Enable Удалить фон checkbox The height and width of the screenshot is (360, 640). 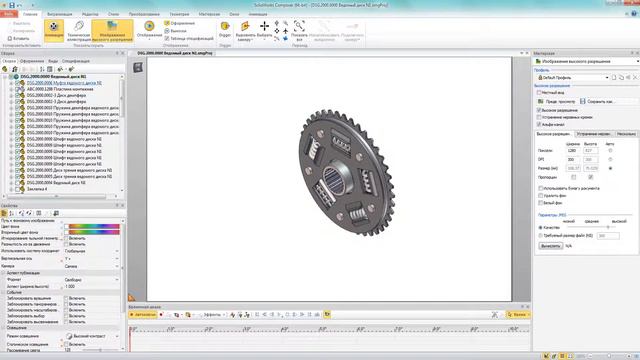tap(540, 196)
